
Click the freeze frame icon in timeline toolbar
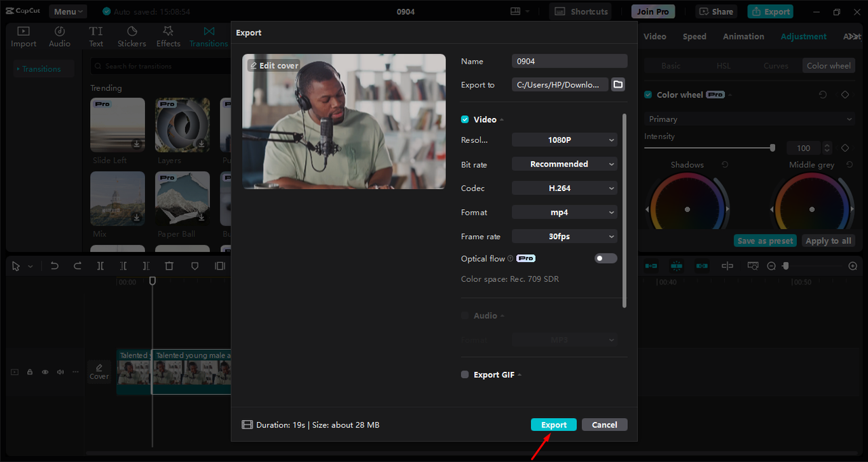coord(220,266)
